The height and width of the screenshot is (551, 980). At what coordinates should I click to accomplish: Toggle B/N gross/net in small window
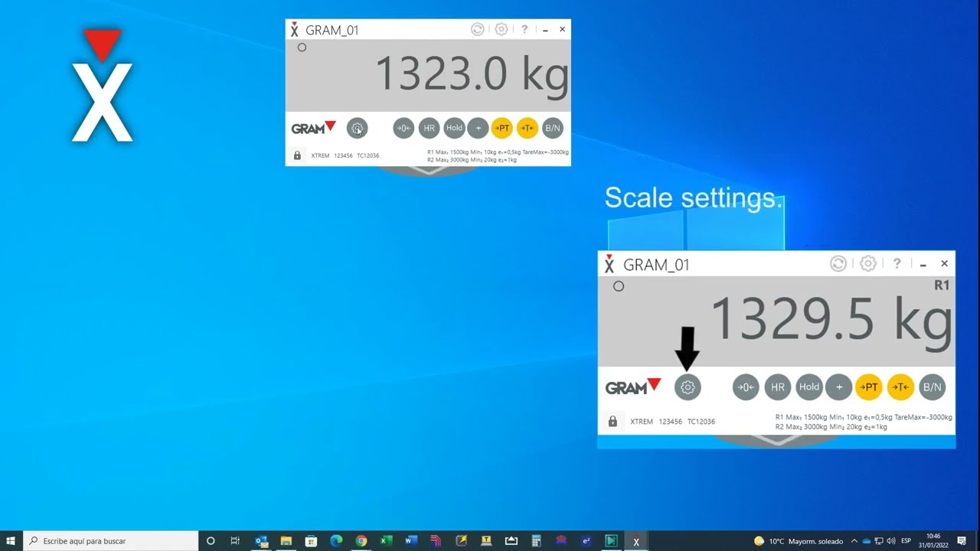[552, 129]
